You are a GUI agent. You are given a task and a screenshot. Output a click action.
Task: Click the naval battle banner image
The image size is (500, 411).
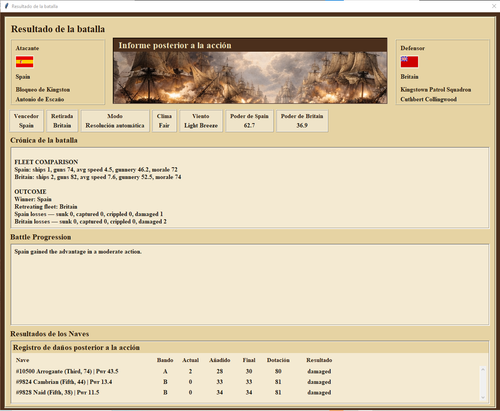coord(250,77)
